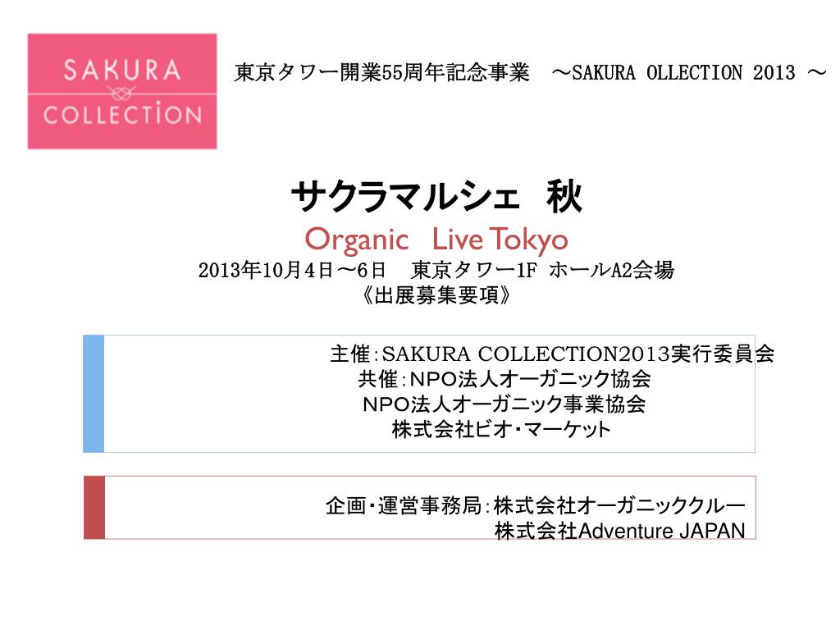Select the 東京タワー開業55周年記念事業 header line
The width and height of the screenshot is (840, 630).
[x=382, y=72]
